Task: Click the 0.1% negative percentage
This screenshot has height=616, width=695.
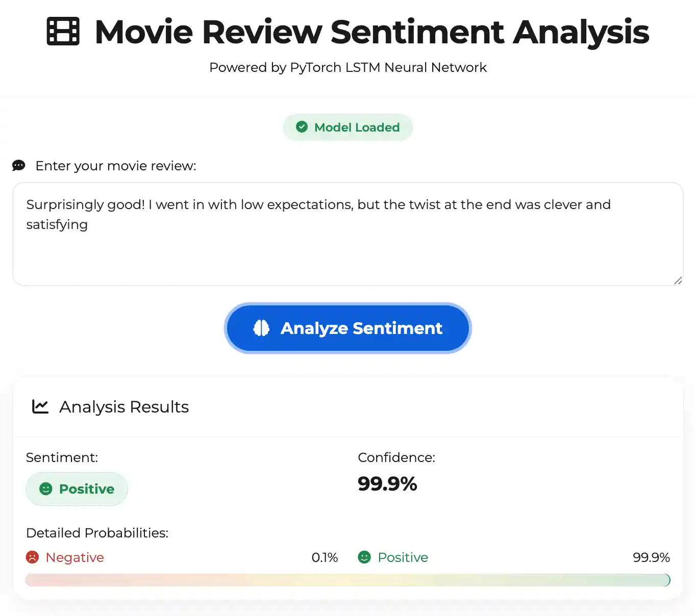Action: coord(325,557)
